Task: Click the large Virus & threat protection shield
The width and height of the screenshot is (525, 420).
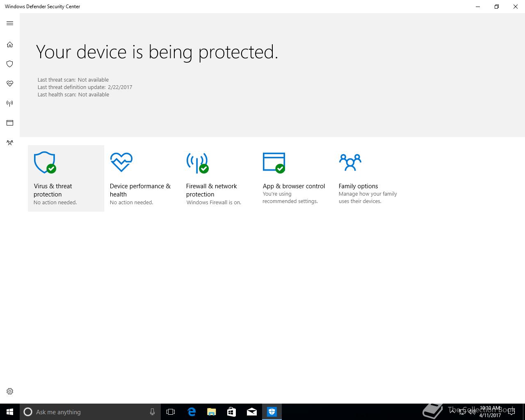Action: click(x=45, y=162)
